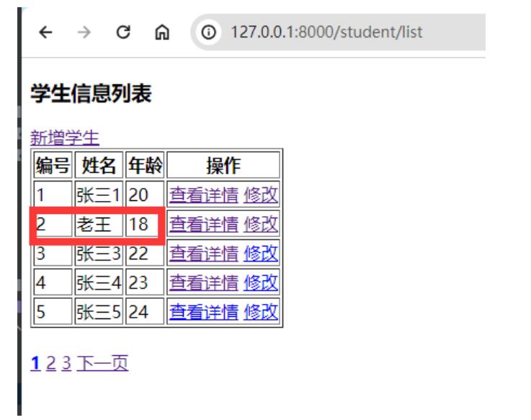531x420 pixels.
Task: Reload the student list page
Action: tap(125, 32)
